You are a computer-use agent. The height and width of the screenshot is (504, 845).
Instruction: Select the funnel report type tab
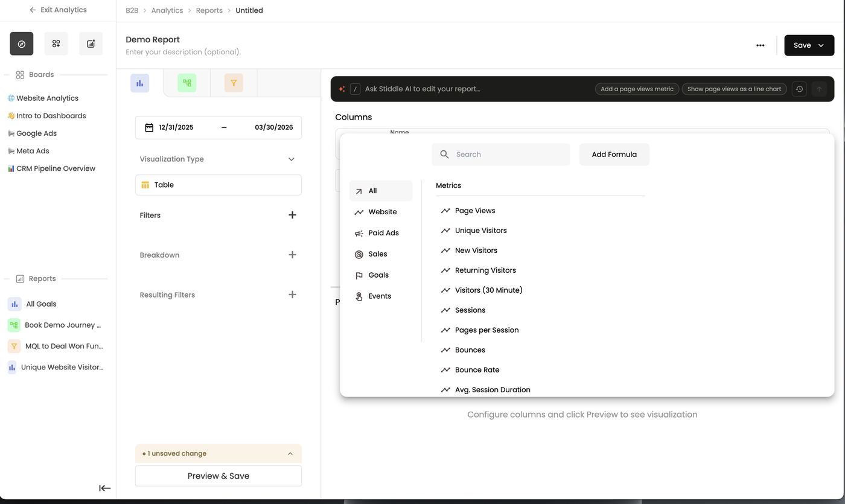[x=234, y=83]
